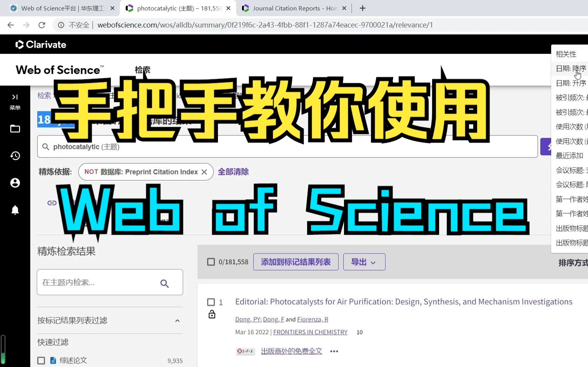Close the Journal Citation Reports tab
The image size is (588, 367).
point(344,8)
